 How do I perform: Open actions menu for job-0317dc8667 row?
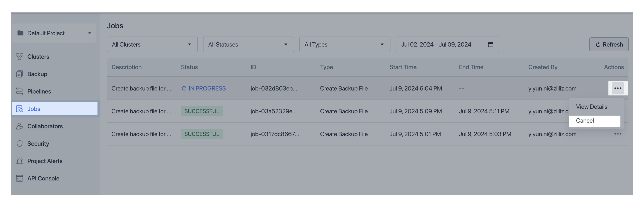click(x=618, y=134)
